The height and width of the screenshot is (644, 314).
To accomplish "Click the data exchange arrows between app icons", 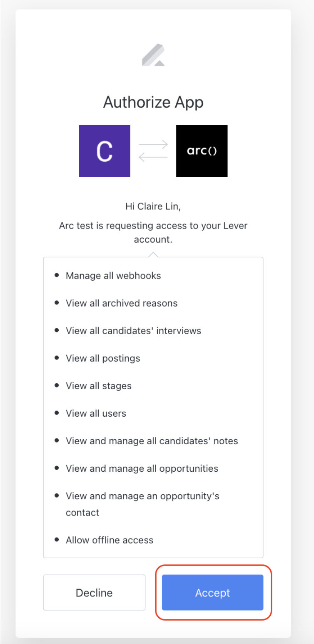I will (x=153, y=151).
